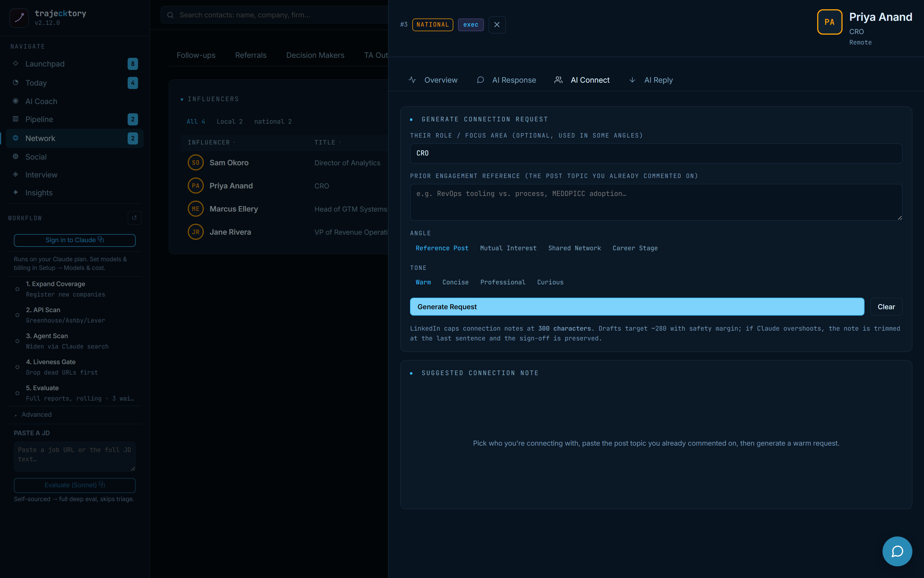Expand the Advanced workflow section

36,414
